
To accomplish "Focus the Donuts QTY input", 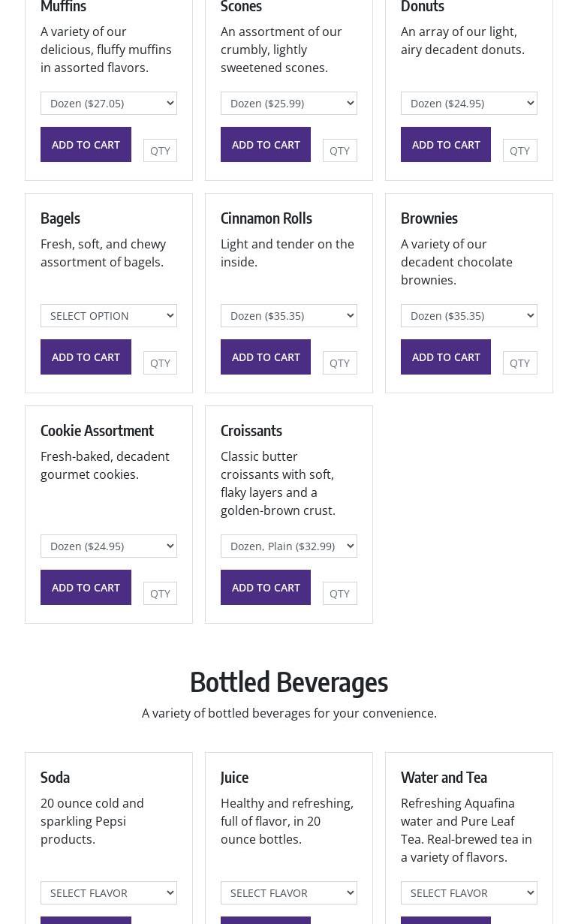I will (519, 150).
